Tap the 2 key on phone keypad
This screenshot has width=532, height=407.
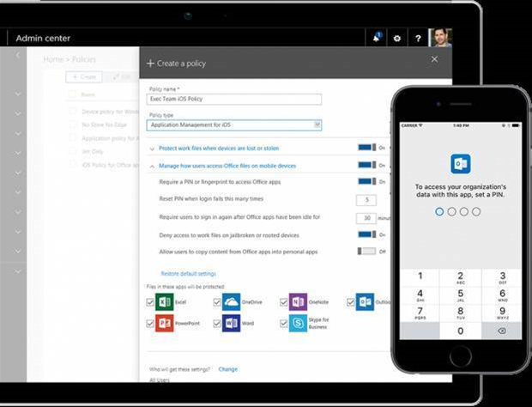click(x=461, y=277)
